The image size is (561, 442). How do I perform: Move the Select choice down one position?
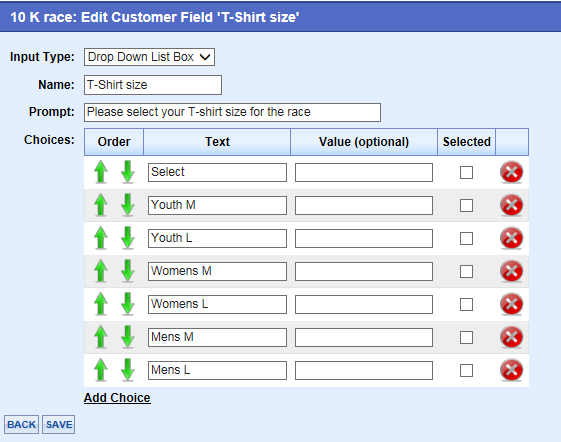pyautogui.click(x=128, y=172)
